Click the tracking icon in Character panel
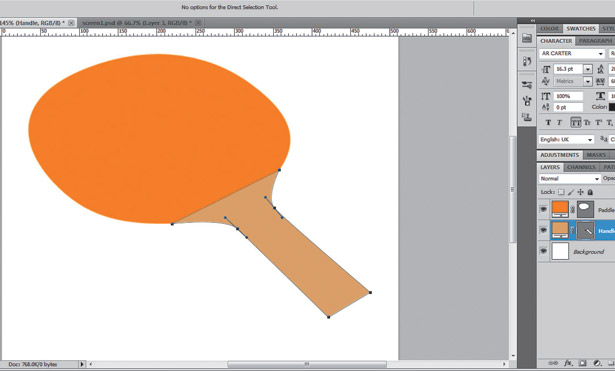 (600, 82)
